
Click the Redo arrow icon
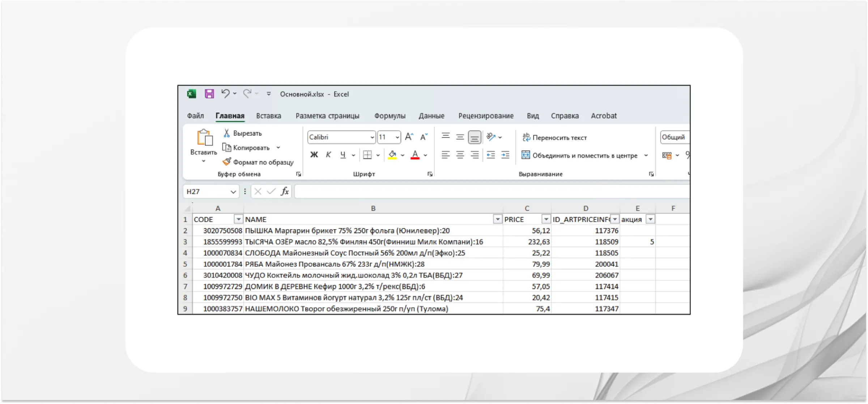coord(247,94)
